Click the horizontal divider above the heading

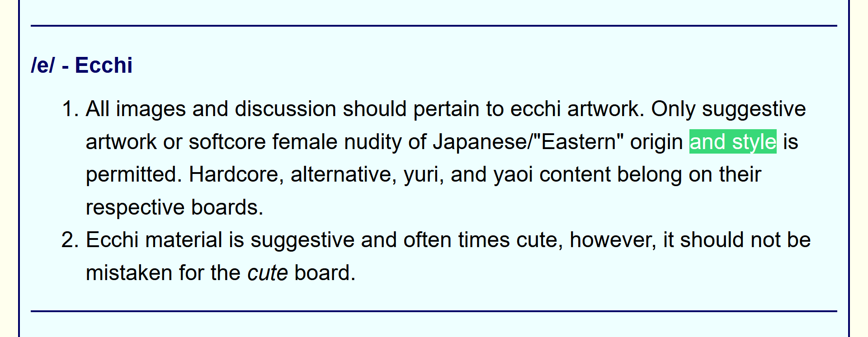click(x=434, y=26)
